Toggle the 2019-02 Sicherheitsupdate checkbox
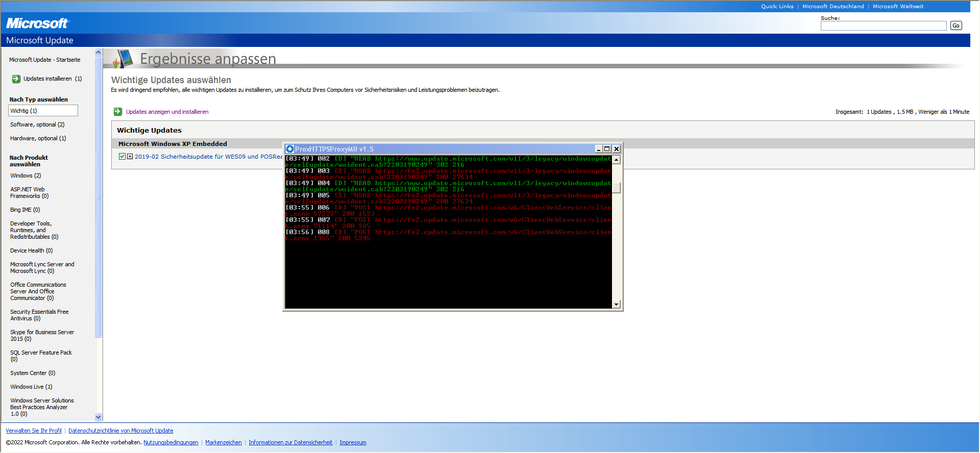 pos(122,157)
